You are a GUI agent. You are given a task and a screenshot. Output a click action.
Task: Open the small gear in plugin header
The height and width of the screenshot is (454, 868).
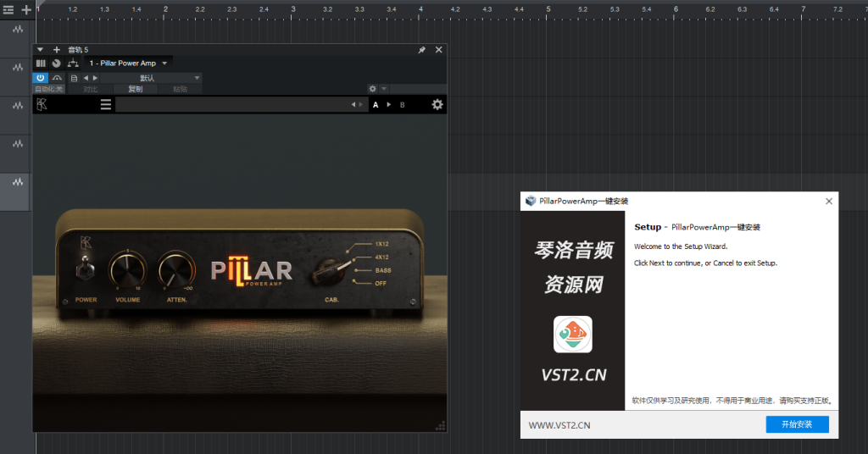[373, 89]
